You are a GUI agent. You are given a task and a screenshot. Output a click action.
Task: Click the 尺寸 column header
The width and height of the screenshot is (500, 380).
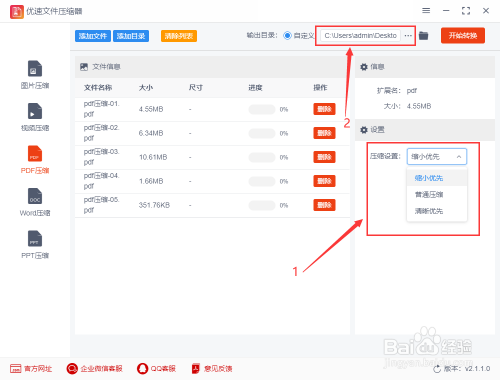pos(196,88)
